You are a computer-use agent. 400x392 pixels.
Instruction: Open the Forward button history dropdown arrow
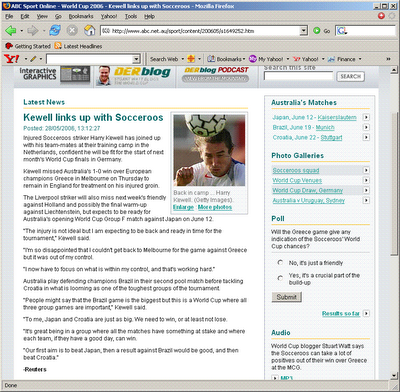point(43,31)
